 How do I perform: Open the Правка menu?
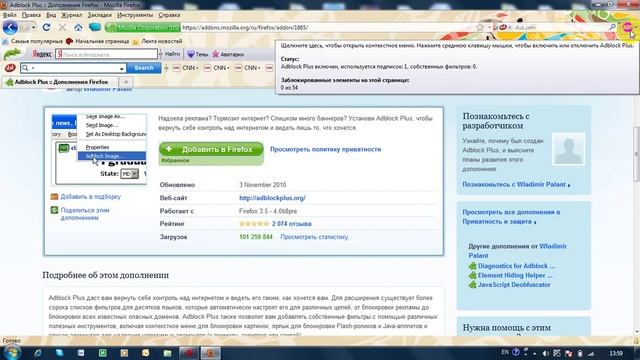click(31, 15)
